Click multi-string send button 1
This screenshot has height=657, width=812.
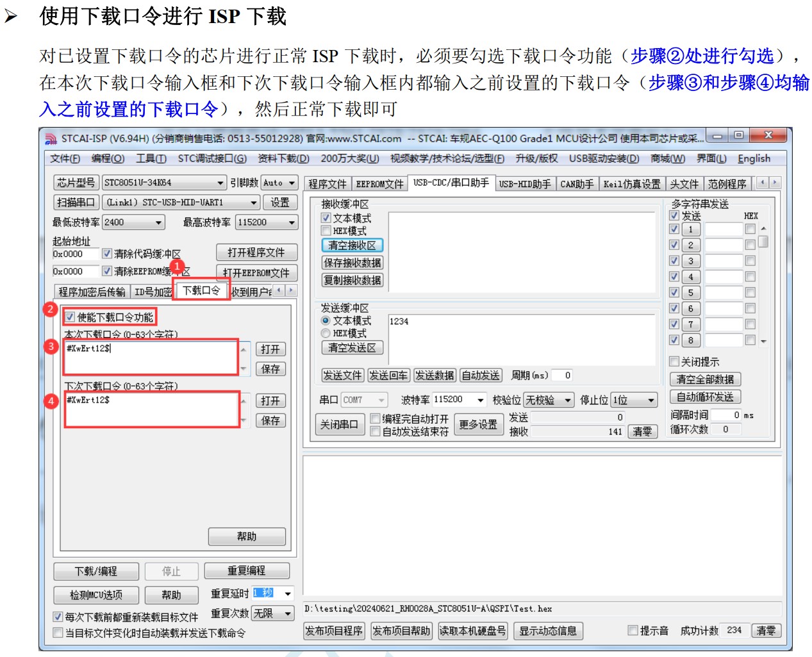click(691, 229)
